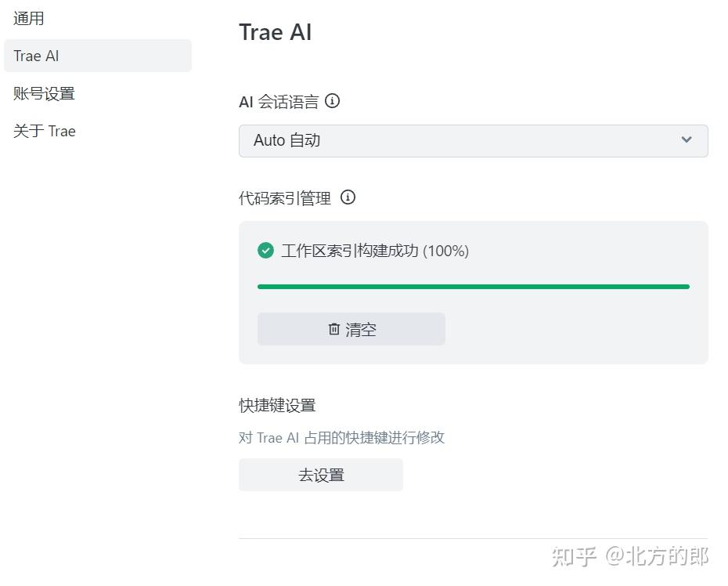This screenshot has width=728, height=586.
Task: Click the 代码索引管理 info icon
Action: click(348, 197)
